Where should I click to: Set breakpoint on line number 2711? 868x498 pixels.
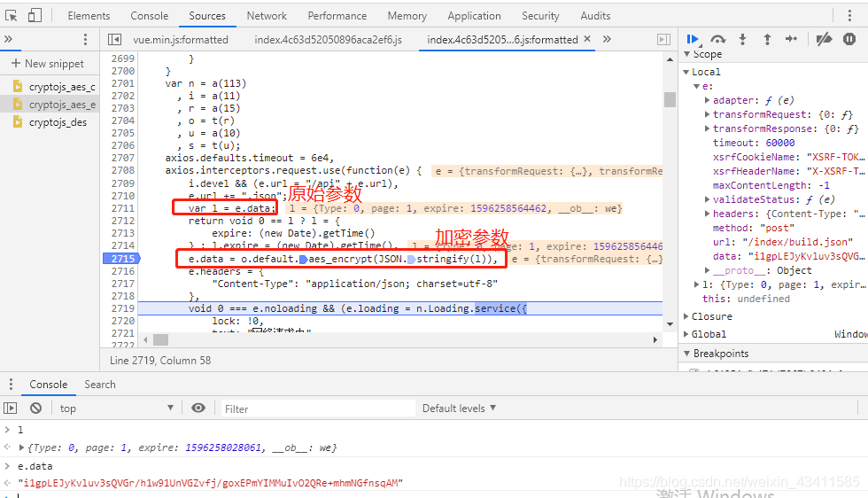point(123,208)
